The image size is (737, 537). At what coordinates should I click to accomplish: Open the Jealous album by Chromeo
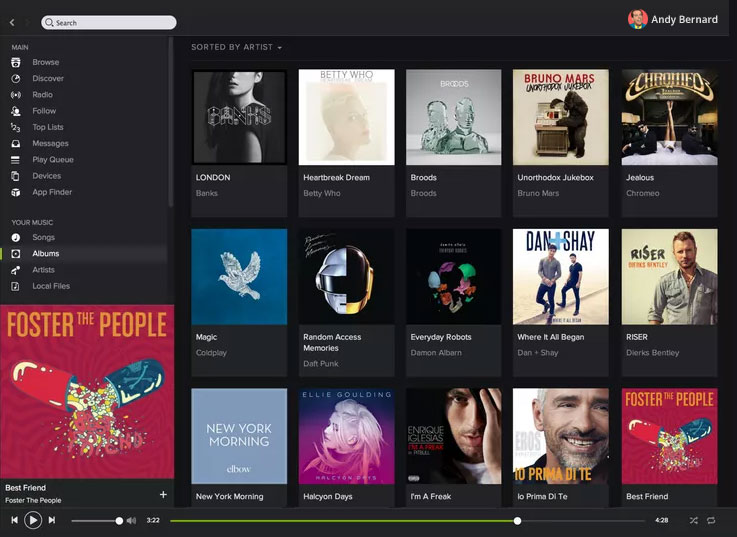669,117
